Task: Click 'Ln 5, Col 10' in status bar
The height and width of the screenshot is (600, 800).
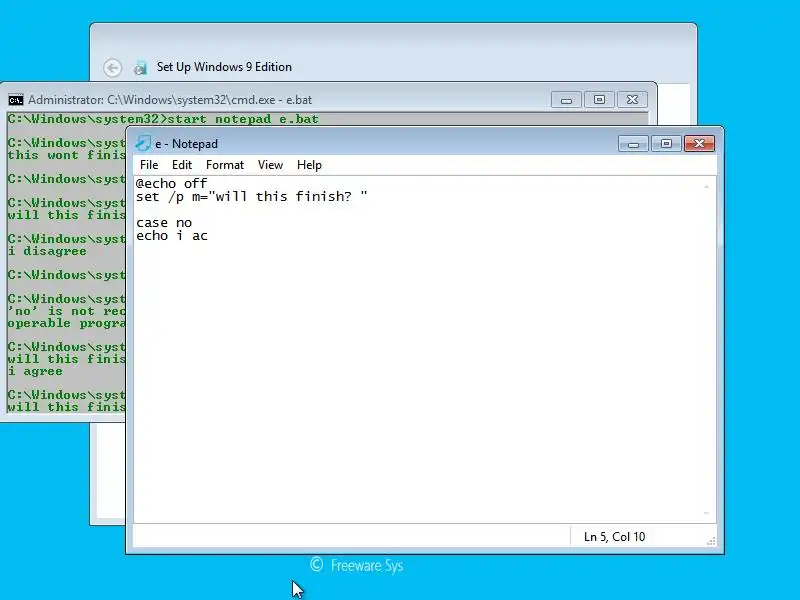Action: tap(614, 537)
